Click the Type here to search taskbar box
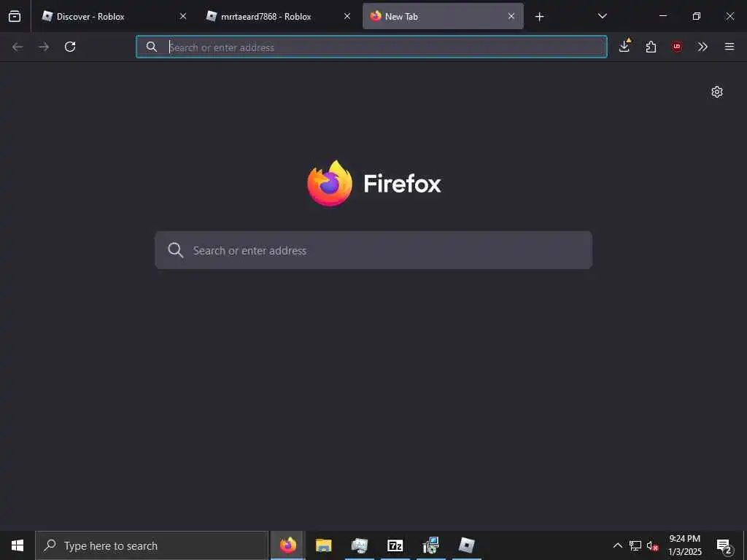Viewport: 747px width, 560px height. 152,545
